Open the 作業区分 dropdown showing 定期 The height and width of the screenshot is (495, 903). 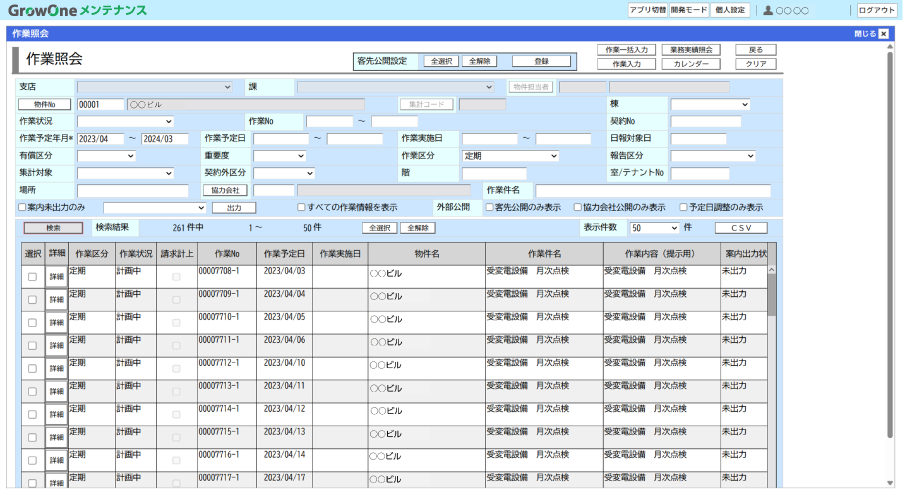pyautogui.click(x=511, y=156)
